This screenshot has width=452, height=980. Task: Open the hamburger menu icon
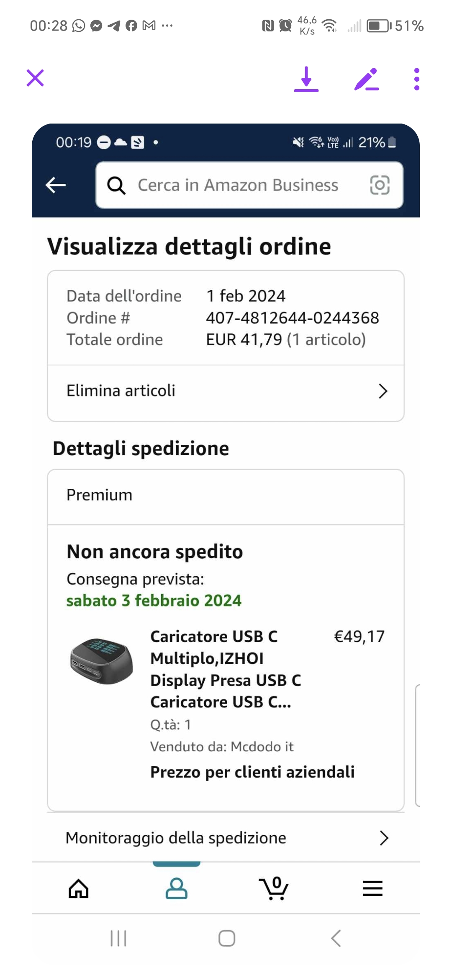click(x=372, y=888)
